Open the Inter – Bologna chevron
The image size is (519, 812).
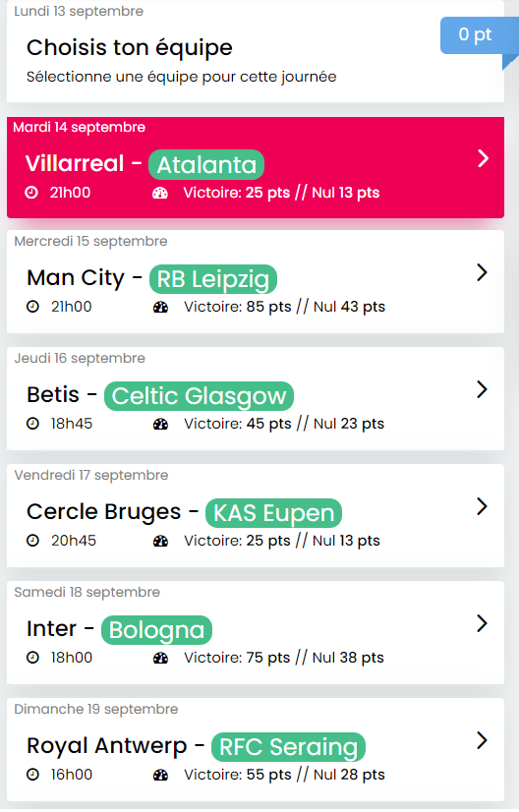482,623
